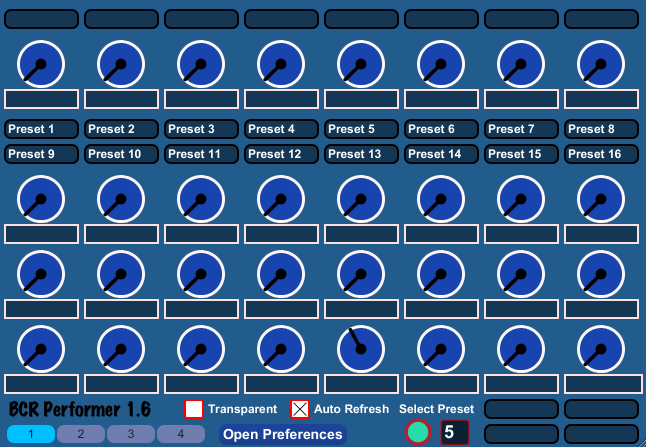Click the value field under the first top-row knob
Screen dimensions: 646x447
coord(41,99)
